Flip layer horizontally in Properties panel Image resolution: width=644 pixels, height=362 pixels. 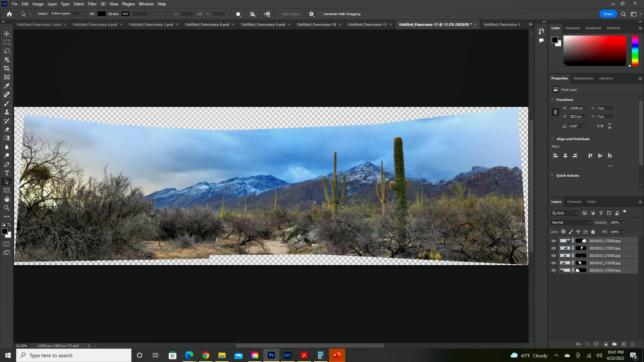600,126
